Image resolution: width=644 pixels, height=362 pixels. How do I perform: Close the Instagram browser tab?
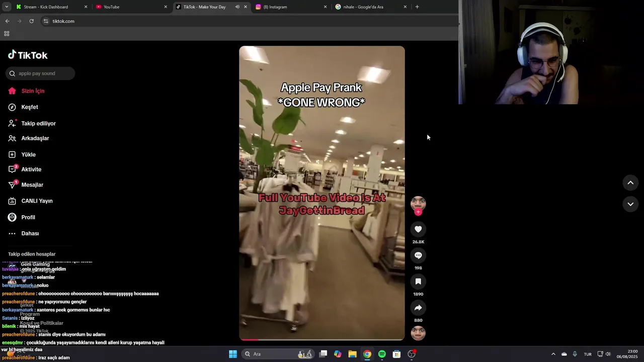click(x=325, y=7)
